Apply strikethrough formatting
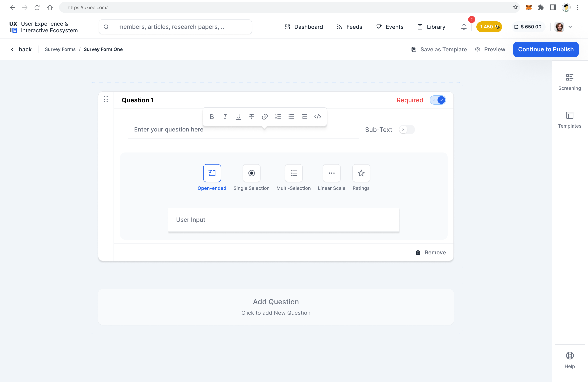 point(251,117)
